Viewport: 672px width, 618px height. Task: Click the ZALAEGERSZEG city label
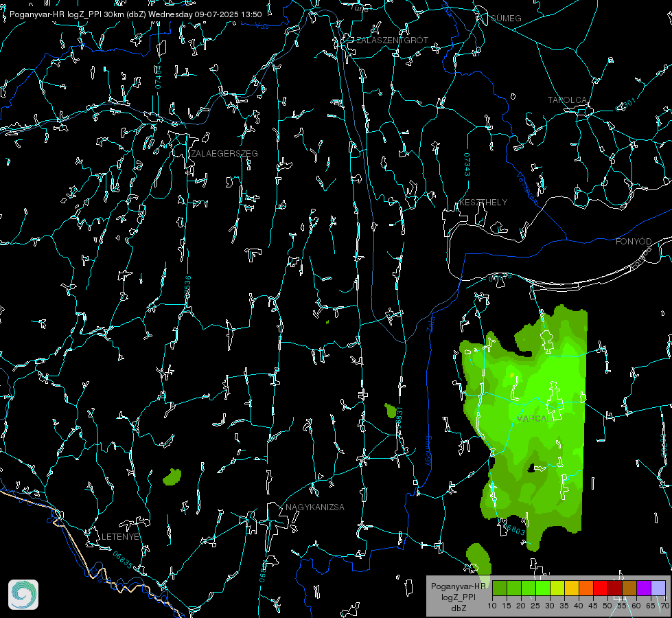coord(224,154)
